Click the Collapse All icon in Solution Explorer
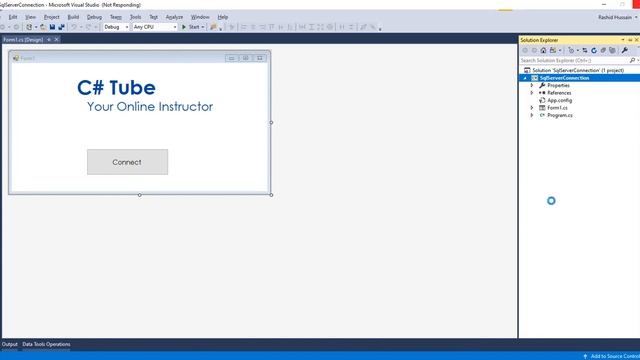The image size is (640, 360). point(603,50)
